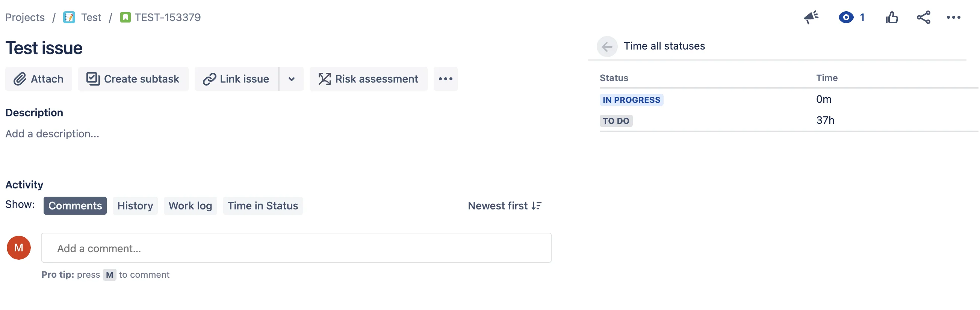Open the ellipsis menu after Risk assessment
This screenshot has height=310, width=980.
[x=446, y=79]
